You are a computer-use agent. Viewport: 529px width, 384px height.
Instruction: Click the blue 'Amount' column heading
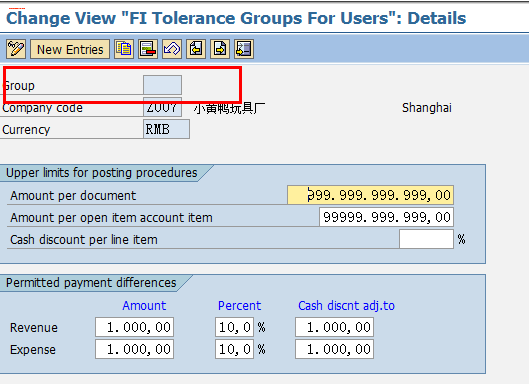(144, 306)
